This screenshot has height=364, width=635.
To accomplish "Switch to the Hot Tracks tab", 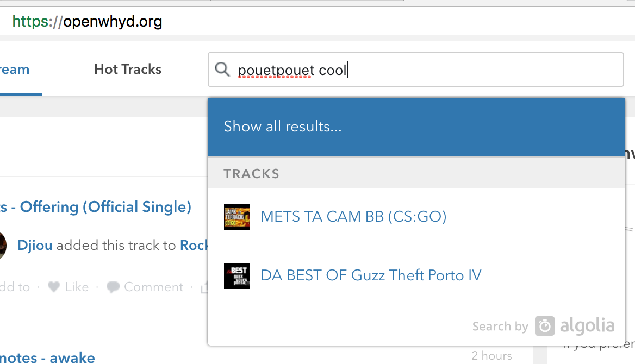I will (x=127, y=69).
